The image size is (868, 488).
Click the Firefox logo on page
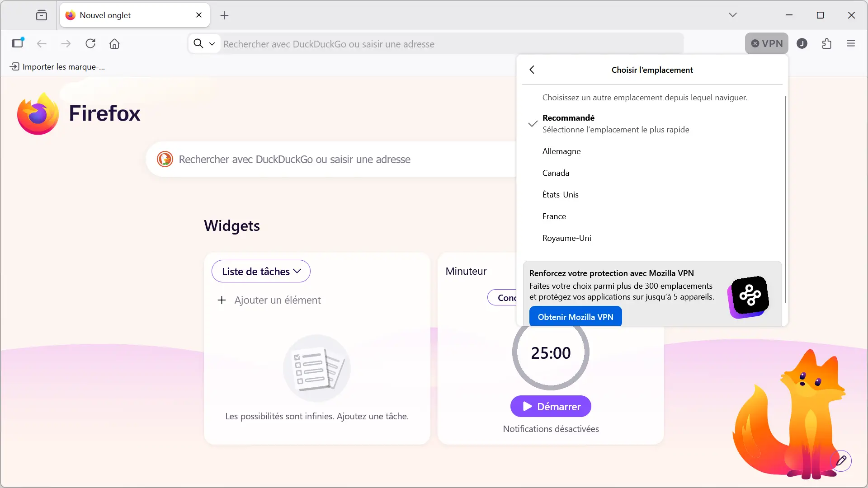tap(79, 113)
